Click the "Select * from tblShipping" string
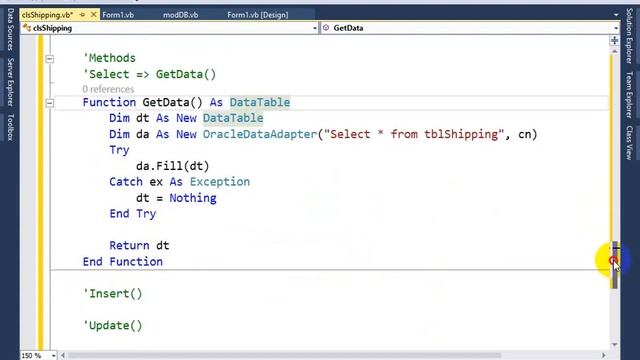This screenshot has height=360, width=640. [x=414, y=134]
